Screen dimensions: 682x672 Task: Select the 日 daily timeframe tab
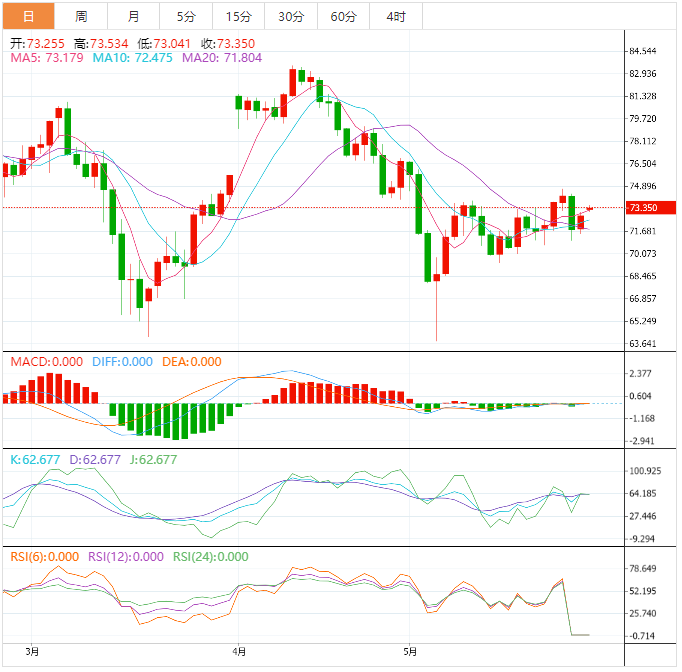click(x=28, y=16)
